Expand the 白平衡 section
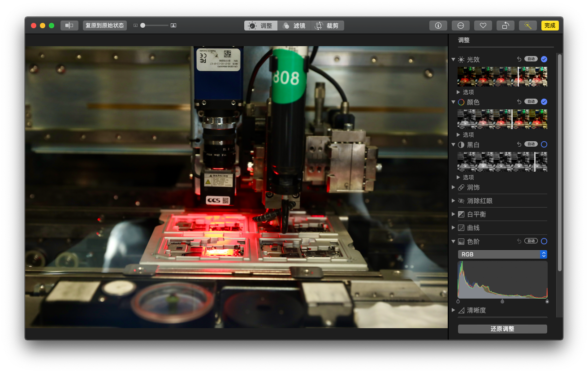Screen dimensions: 588x373 pyautogui.click(x=454, y=214)
